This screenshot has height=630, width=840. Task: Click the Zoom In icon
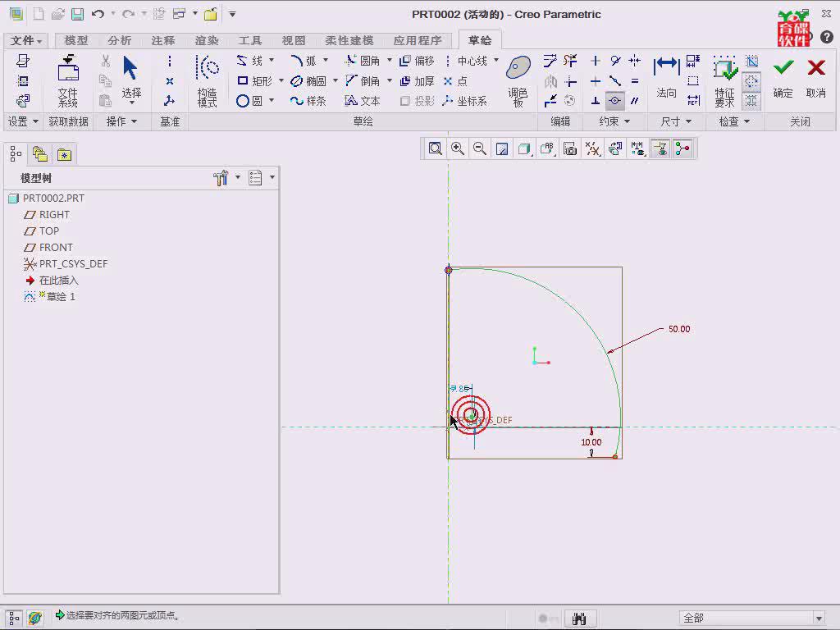tap(458, 148)
